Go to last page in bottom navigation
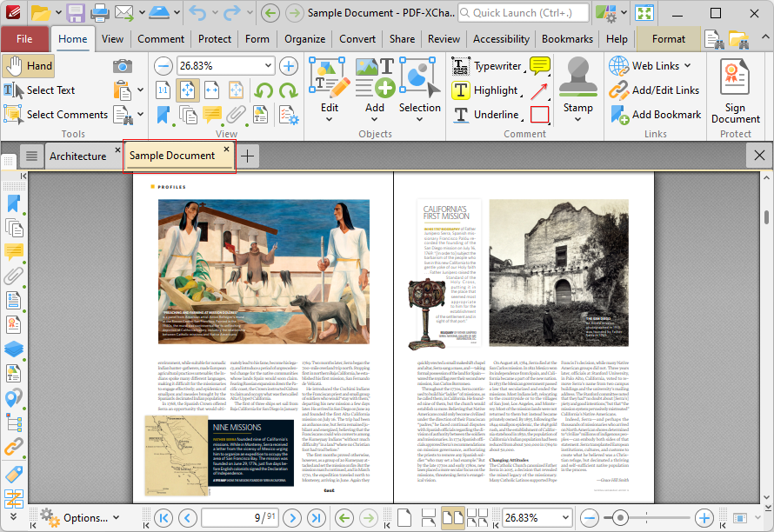The image size is (774, 532). 317,518
